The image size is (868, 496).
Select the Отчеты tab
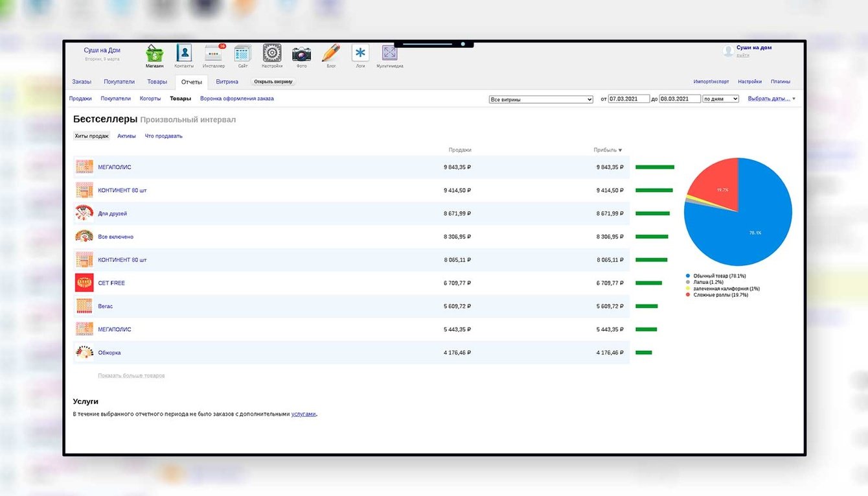[192, 82]
